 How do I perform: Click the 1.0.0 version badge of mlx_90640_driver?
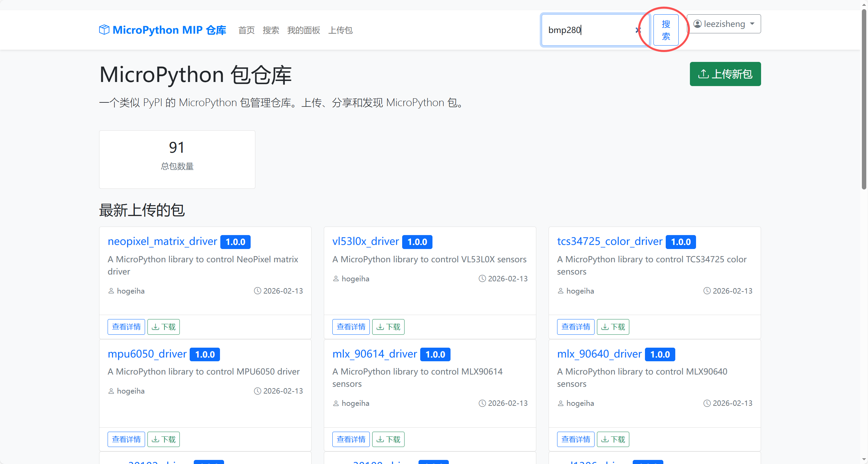click(x=660, y=354)
